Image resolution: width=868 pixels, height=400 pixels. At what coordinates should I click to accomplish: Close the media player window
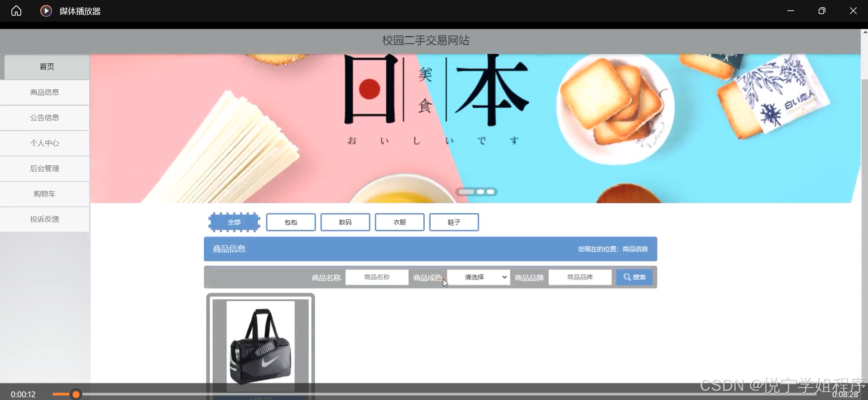click(x=853, y=11)
